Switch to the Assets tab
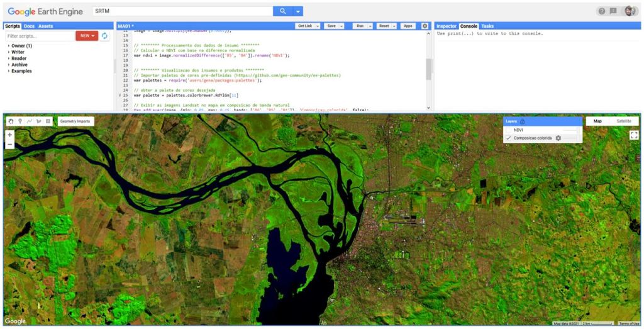The image size is (644, 329). coord(45,26)
